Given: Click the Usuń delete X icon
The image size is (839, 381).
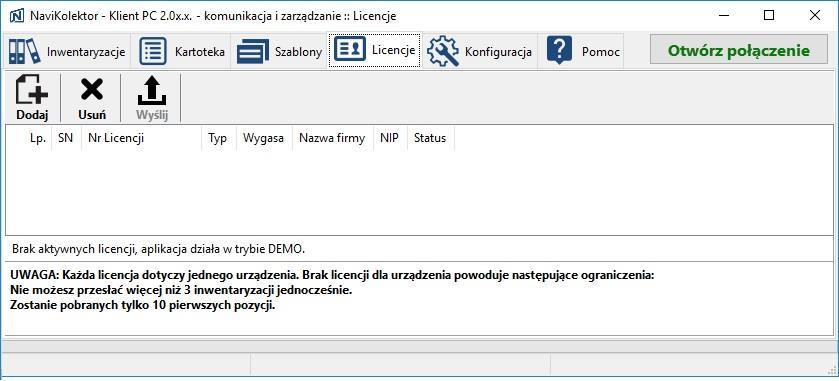Looking at the screenshot, I should click(x=91, y=89).
